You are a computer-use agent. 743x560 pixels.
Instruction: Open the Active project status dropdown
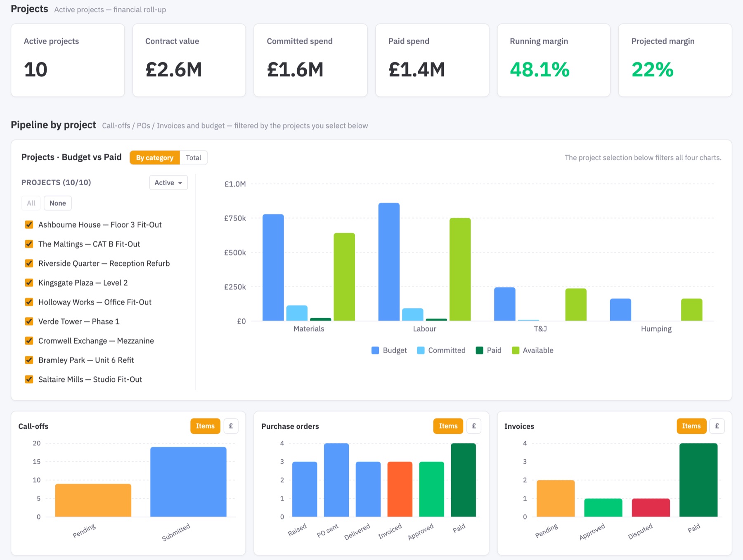(168, 182)
